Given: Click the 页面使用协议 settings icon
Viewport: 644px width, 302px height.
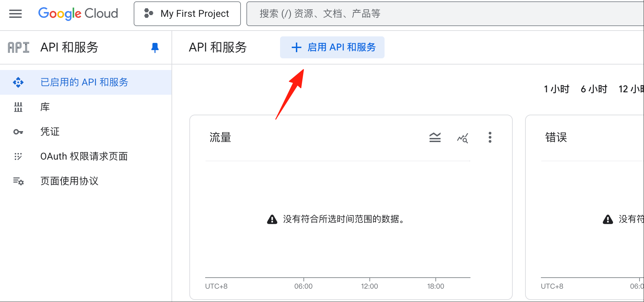Looking at the screenshot, I should coord(18,181).
